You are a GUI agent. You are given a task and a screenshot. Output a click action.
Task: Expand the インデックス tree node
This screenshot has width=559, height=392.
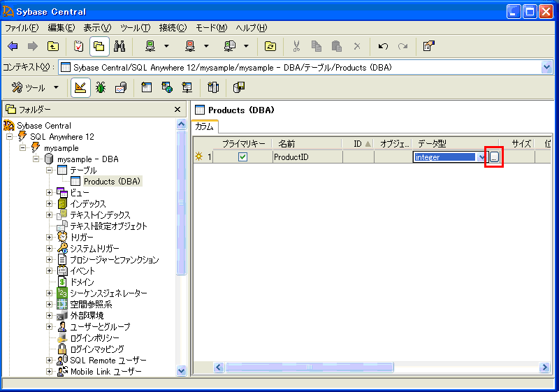click(x=50, y=204)
